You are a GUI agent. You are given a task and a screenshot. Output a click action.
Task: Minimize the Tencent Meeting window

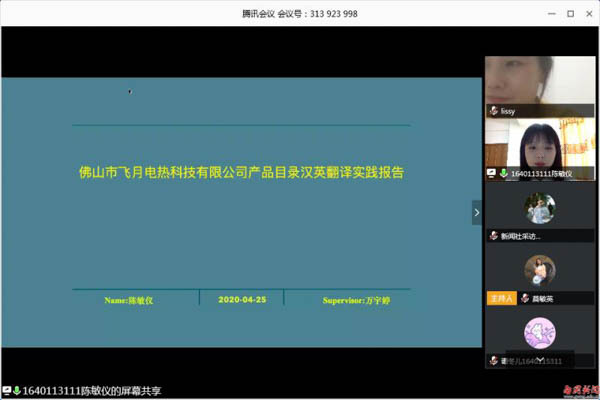551,14
